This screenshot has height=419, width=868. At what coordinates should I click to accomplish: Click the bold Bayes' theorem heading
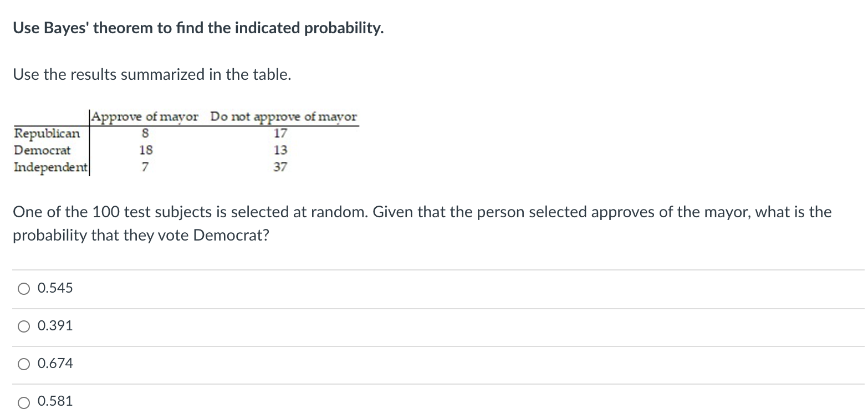tap(198, 28)
